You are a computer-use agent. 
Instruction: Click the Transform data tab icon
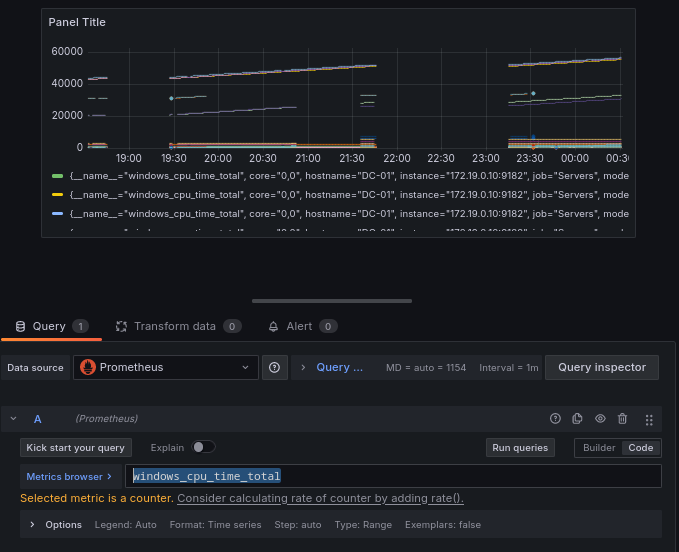pos(121,326)
